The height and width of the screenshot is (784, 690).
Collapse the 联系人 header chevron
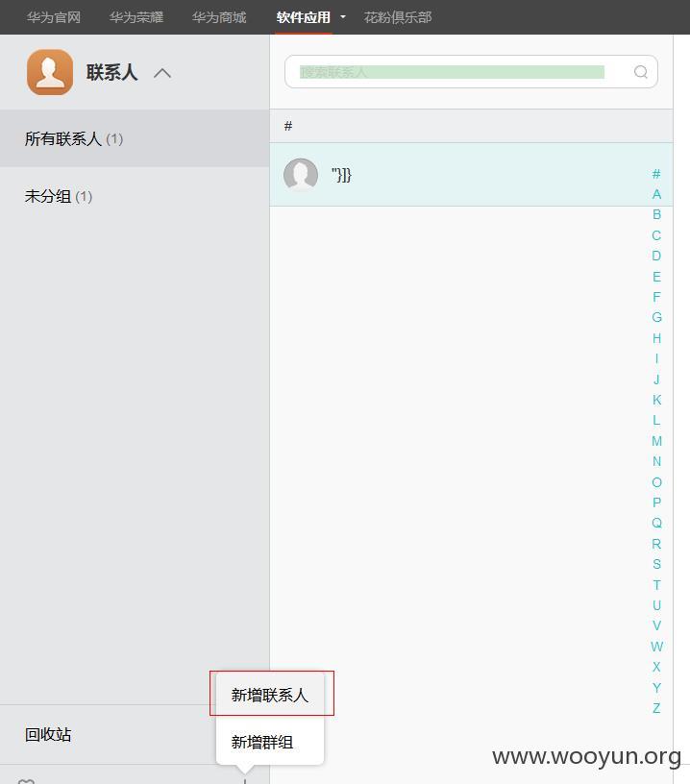(162, 73)
